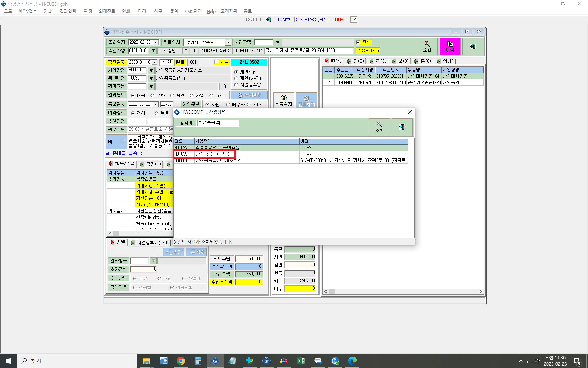Click the main window 조회 magnifier button

427,47
